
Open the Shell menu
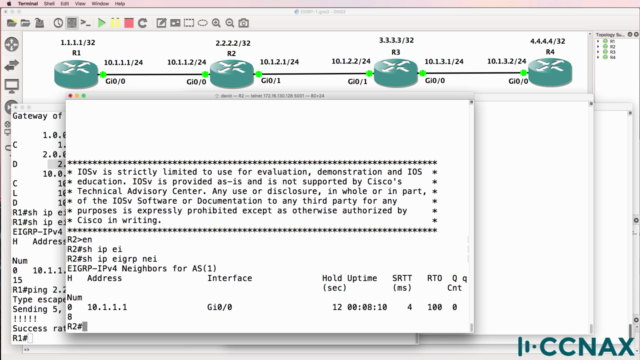pyautogui.click(x=49, y=4)
